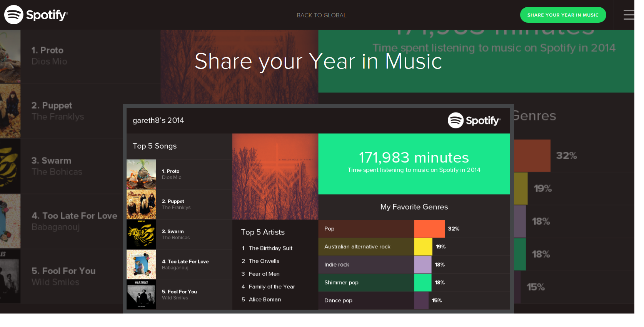Select The Birthday Suit in Top 5 Artists

point(270,248)
